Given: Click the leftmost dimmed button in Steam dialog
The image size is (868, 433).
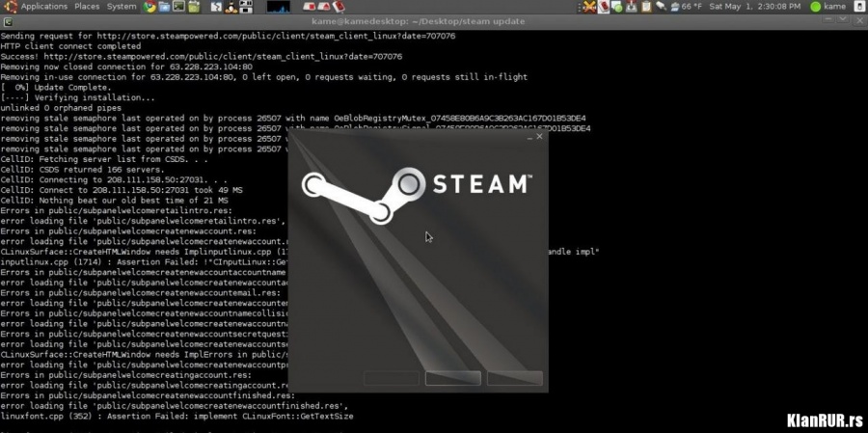Looking at the screenshot, I should (391, 378).
